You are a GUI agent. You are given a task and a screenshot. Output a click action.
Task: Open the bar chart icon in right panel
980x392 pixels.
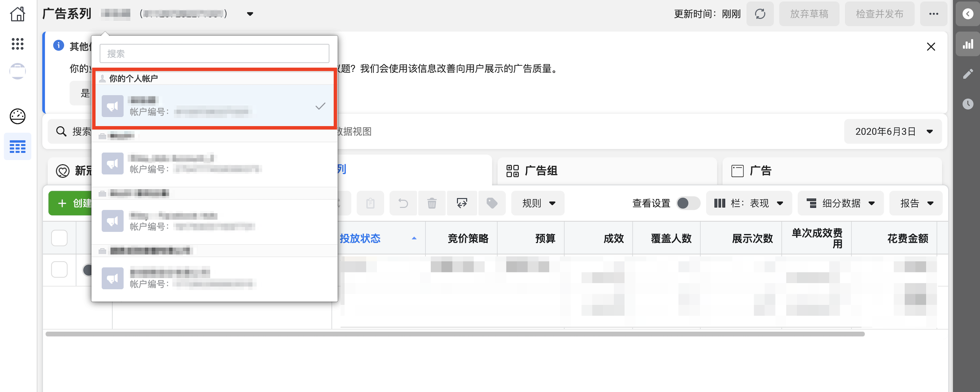[967, 44]
